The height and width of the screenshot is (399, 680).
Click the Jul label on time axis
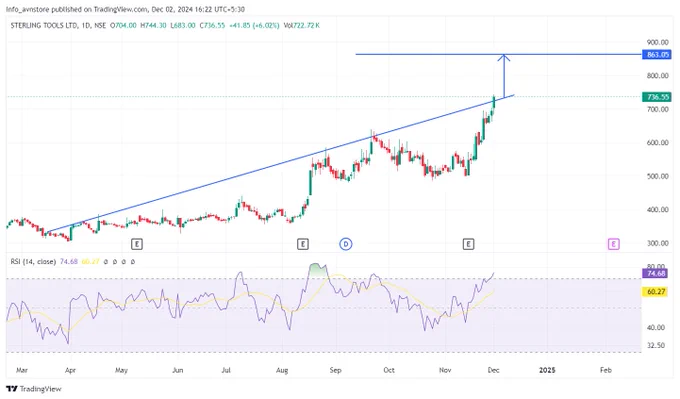pyautogui.click(x=226, y=370)
